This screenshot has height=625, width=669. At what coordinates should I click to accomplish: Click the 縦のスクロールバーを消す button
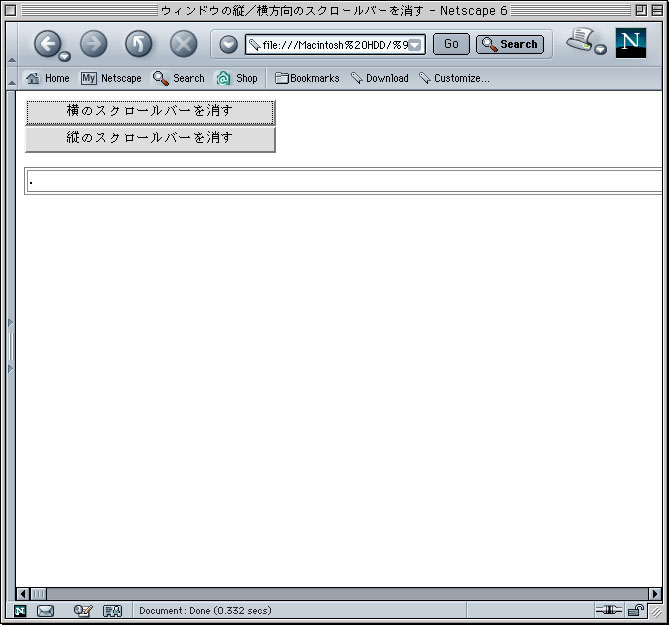click(x=150, y=139)
